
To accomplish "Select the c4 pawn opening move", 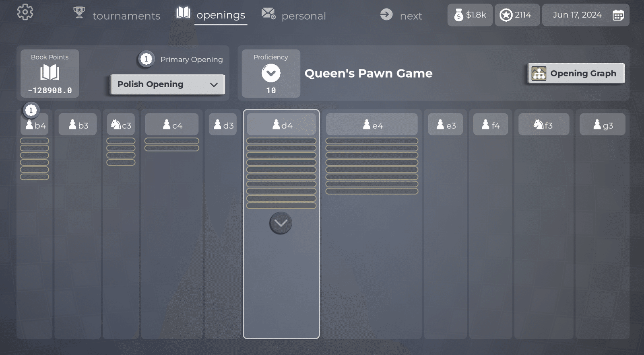I will coord(172,124).
